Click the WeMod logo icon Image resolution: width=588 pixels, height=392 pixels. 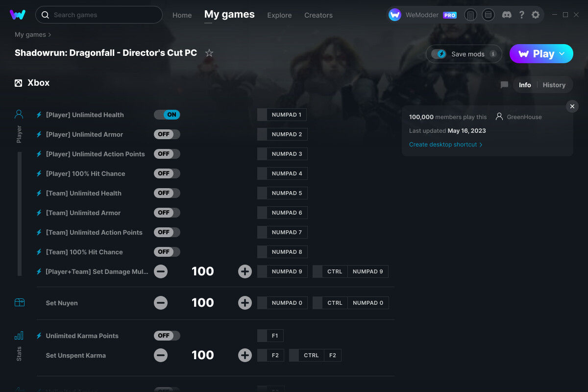point(18,15)
